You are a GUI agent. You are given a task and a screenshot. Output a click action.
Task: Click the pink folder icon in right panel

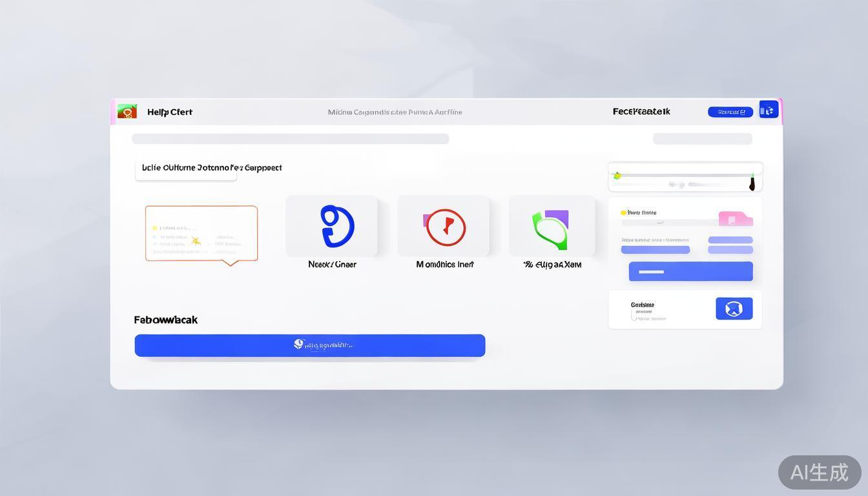click(735, 219)
